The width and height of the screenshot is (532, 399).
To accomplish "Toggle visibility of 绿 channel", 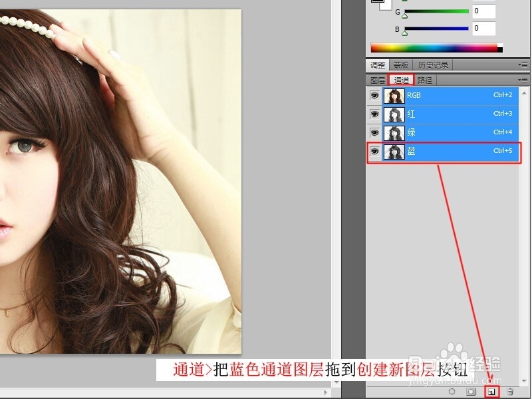I will [x=374, y=132].
